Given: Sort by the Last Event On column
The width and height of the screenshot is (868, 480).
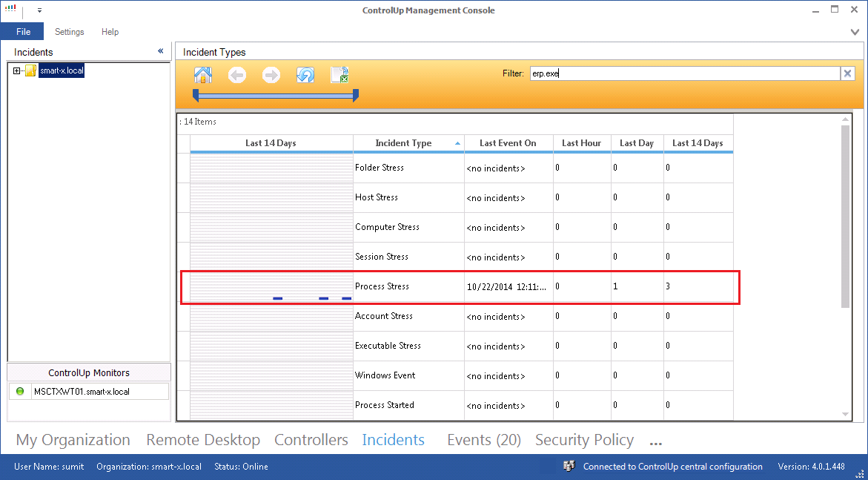Looking at the screenshot, I should 508,143.
